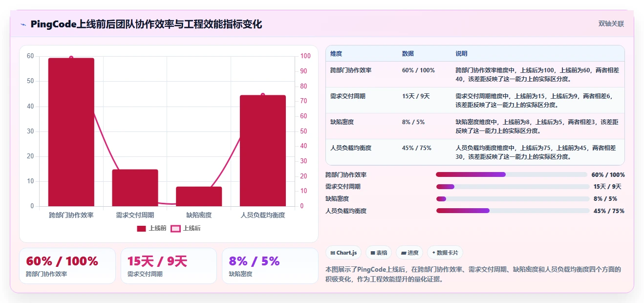Open the 15天 / 9天 stat card

click(169, 266)
